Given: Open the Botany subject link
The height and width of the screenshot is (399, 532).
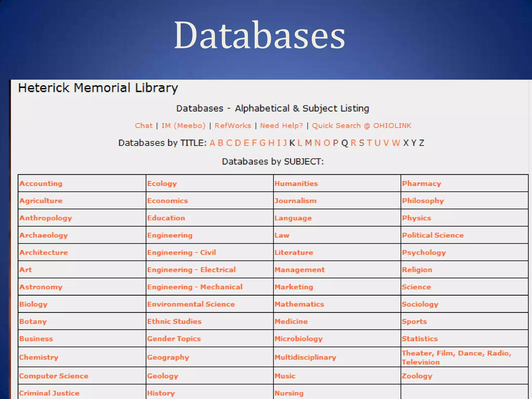Looking at the screenshot, I should coord(33,322).
